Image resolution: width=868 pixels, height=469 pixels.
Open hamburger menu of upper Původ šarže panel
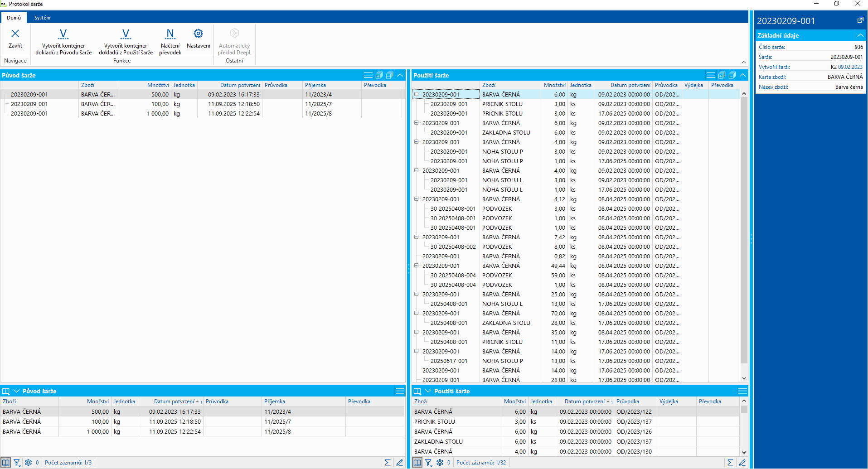368,75
